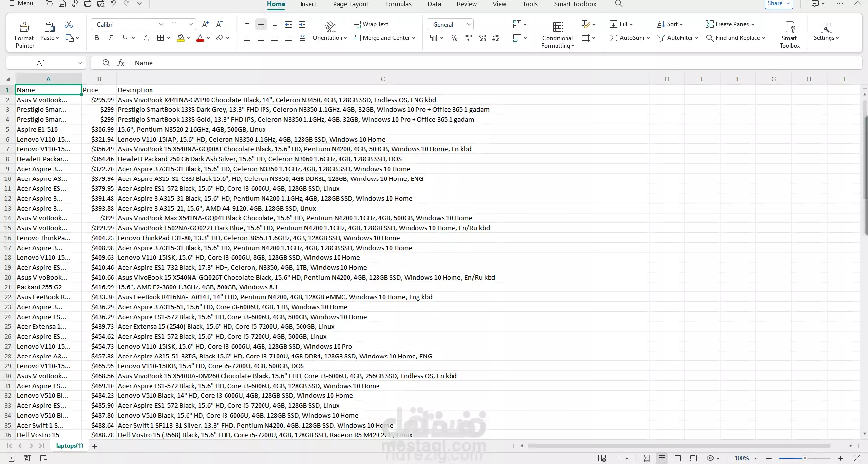Cut the selection with the scissors icon
868x464 pixels.
tap(69, 24)
